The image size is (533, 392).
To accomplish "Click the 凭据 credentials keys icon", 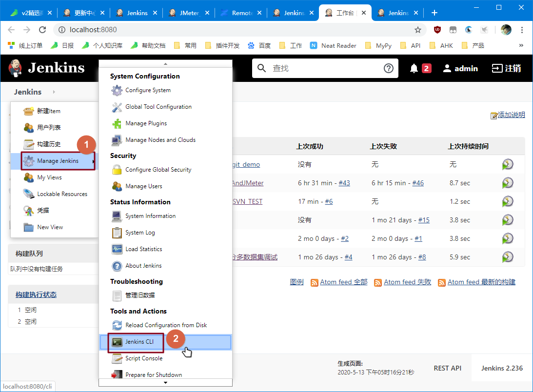I will pyautogui.click(x=29, y=211).
